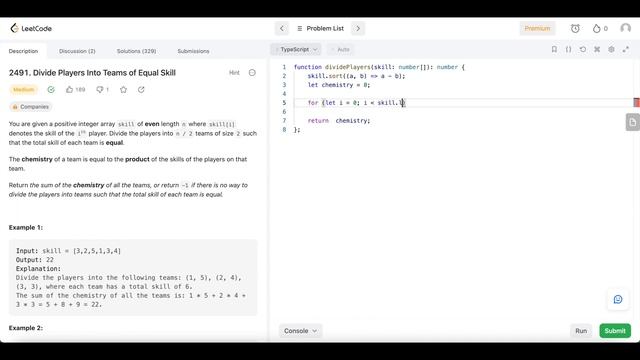Open the feedback chat icon

tap(618, 300)
